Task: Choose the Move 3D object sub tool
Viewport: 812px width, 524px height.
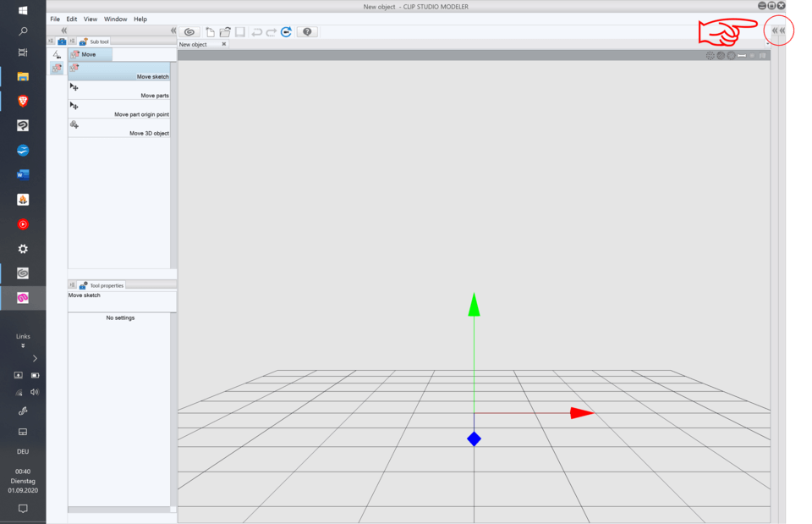Action: 119,128
